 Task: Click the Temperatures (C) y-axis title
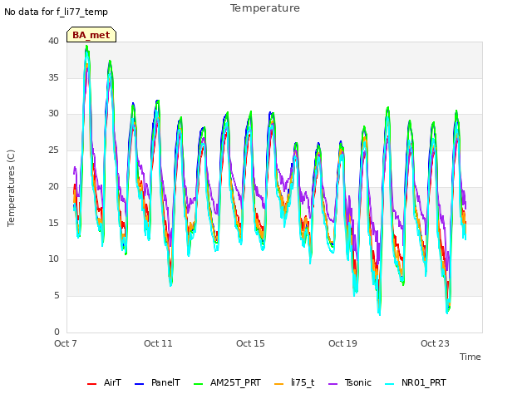pos(11,188)
